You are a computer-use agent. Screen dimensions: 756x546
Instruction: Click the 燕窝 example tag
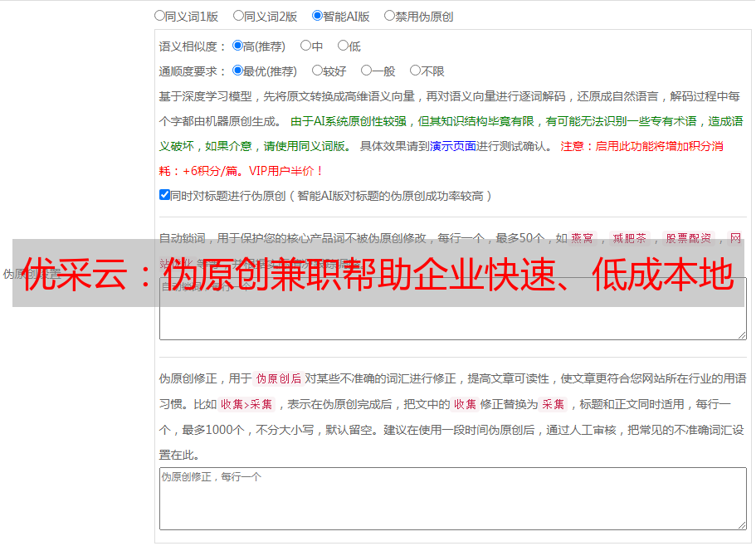tap(582, 238)
